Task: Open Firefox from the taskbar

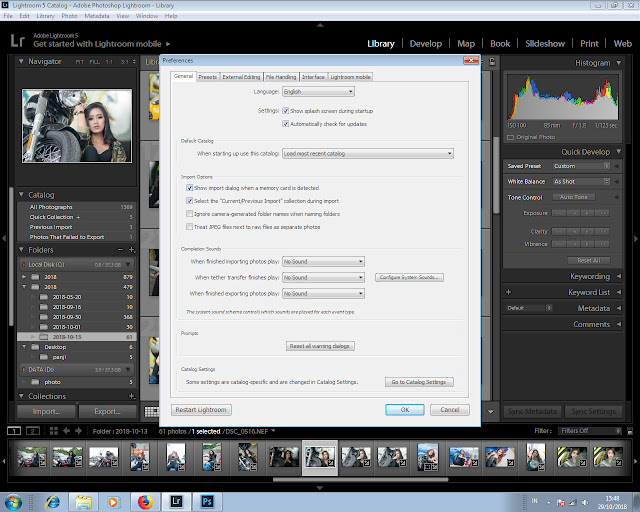Action: 145,502
